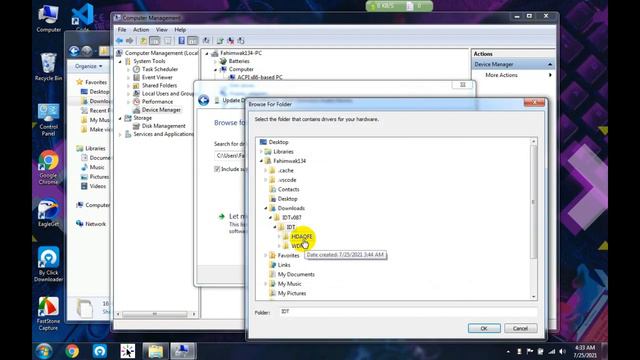Select Performance in System Tools
This screenshot has width=640, height=360.
[157, 102]
